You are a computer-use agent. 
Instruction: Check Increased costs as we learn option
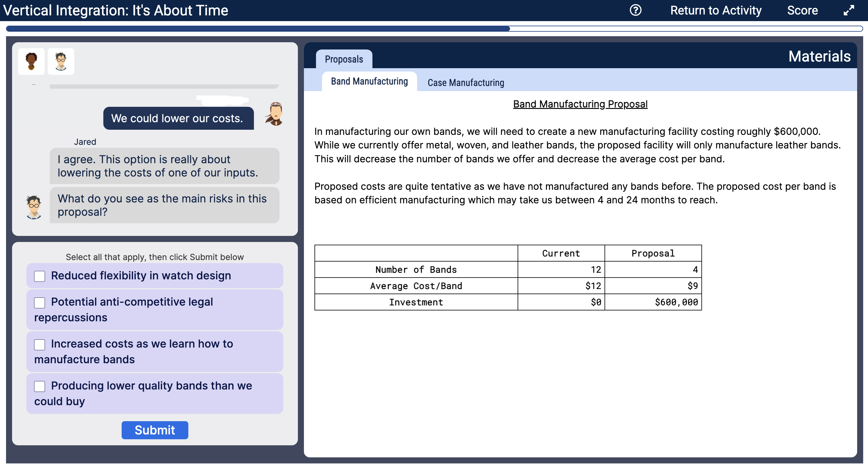40,345
